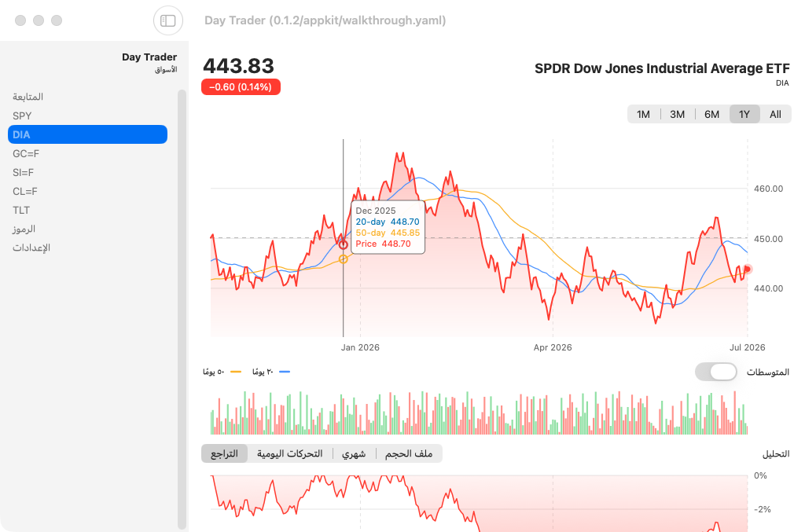Viewport: 805px width, 532px height.
Task: Click the Day Trader sidebar heading
Action: click(149, 57)
